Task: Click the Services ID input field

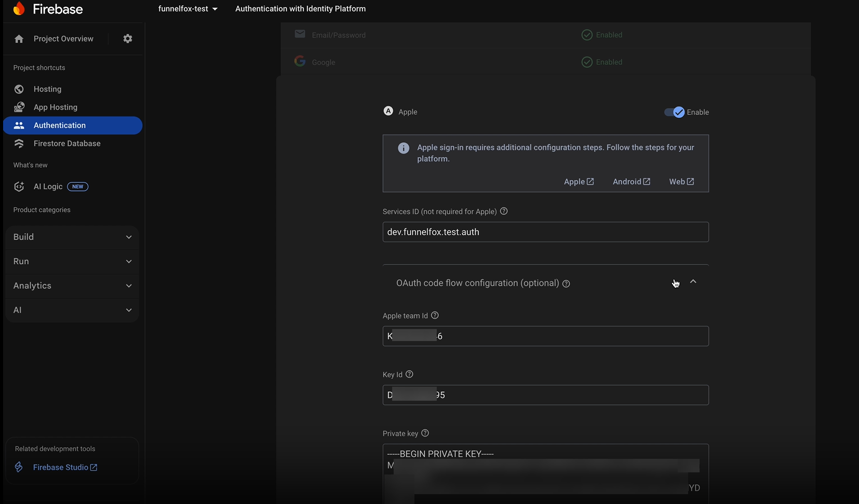Action: pyautogui.click(x=545, y=232)
